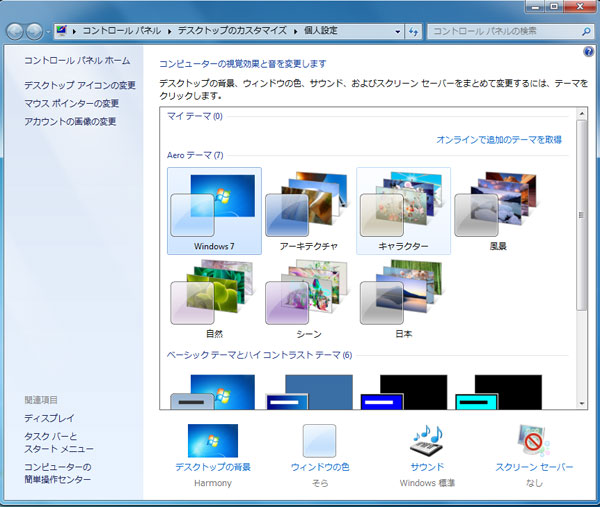Click 個人設定 breadcrumb
This screenshot has width=600, height=507.
(x=321, y=31)
